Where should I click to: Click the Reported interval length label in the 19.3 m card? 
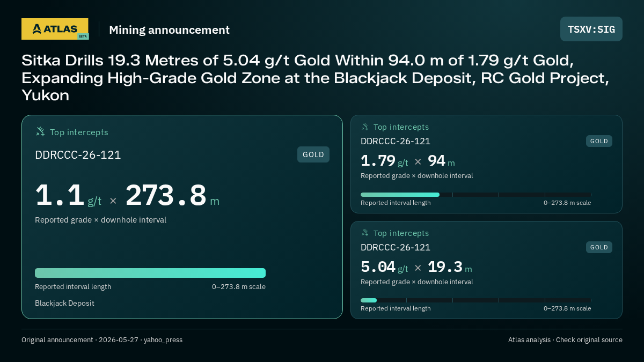coord(396,308)
